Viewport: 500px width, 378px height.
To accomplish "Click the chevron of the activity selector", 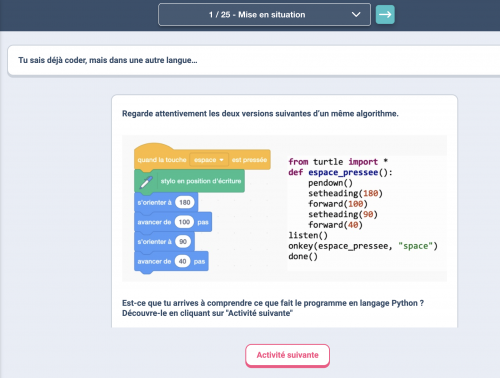I will (x=356, y=15).
